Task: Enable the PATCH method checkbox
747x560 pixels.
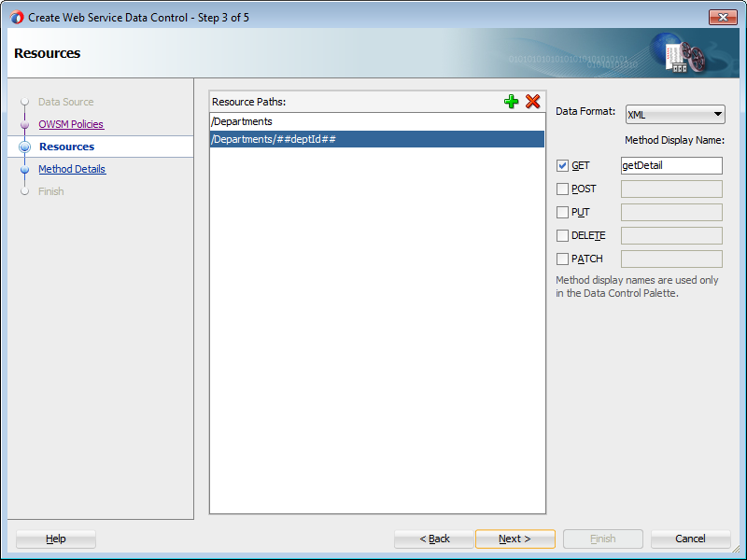Action: [x=562, y=259]
